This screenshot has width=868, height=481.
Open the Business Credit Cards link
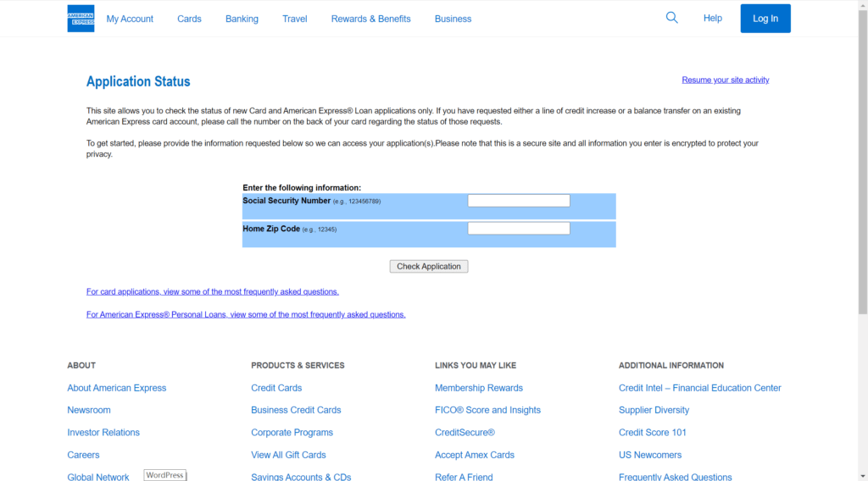[x=296, y=410]
